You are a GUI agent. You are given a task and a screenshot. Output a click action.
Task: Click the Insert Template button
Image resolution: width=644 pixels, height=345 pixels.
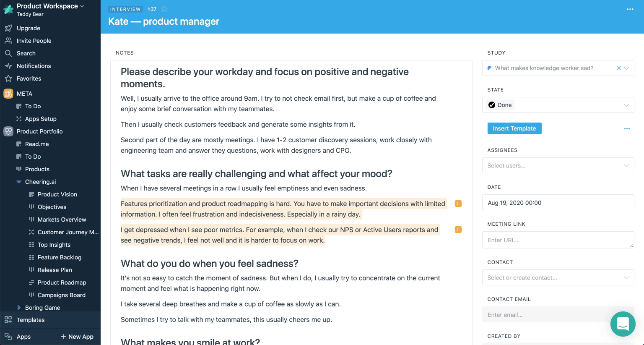click(514, 128)
